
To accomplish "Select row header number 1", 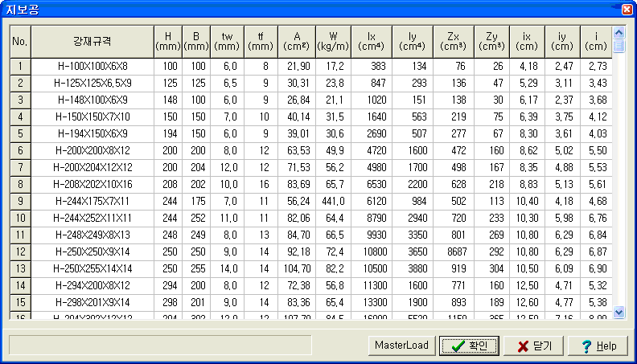I will 20,66.
